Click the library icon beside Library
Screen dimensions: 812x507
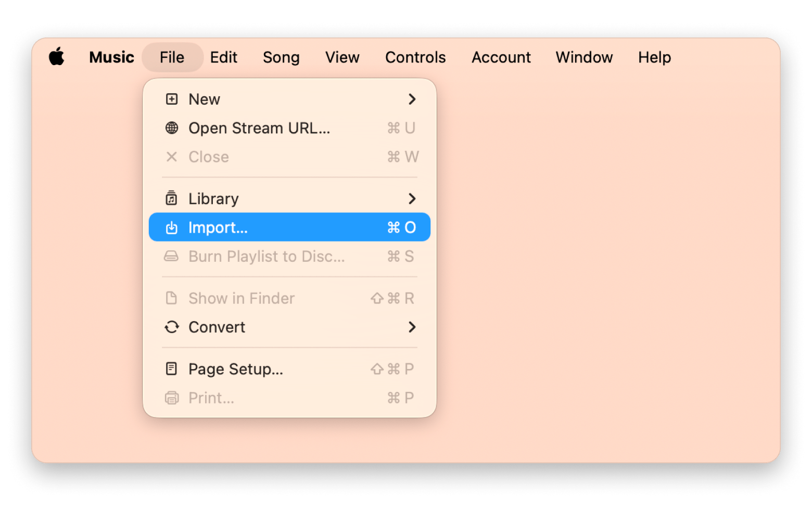172,198
